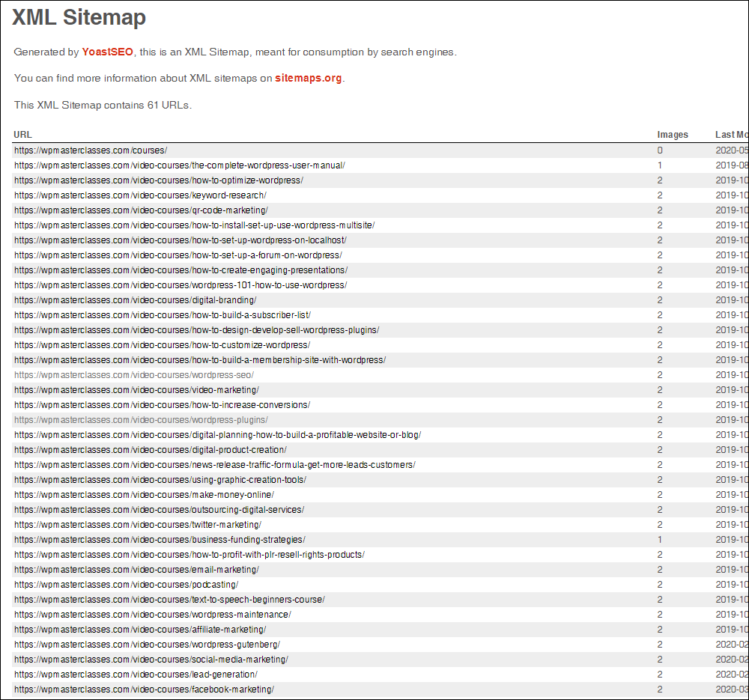The height and width of the screenshot is (700, 749).
Task: Open the affiliate-marketing course URL
Action: (x=140, y=630)
